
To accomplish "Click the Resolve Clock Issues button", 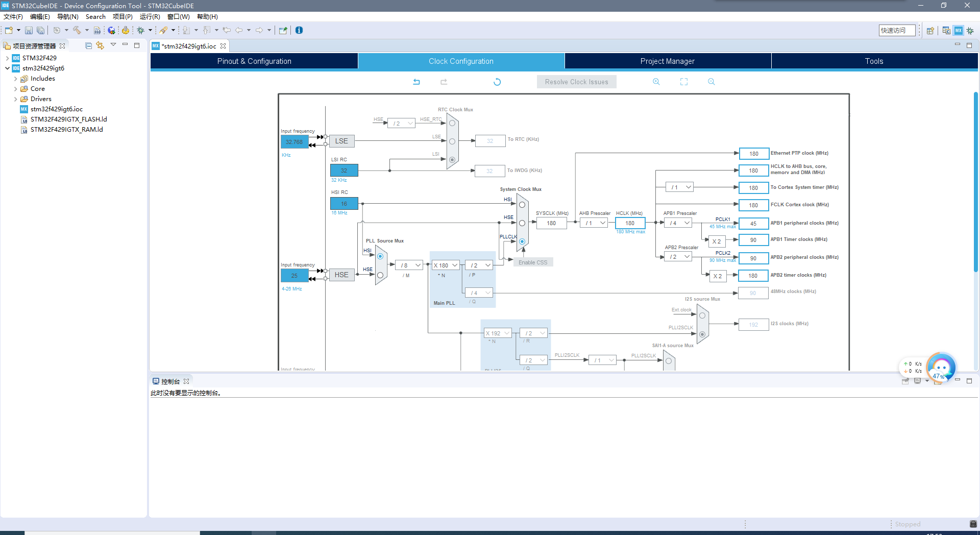I will click(x=576, y=82).
